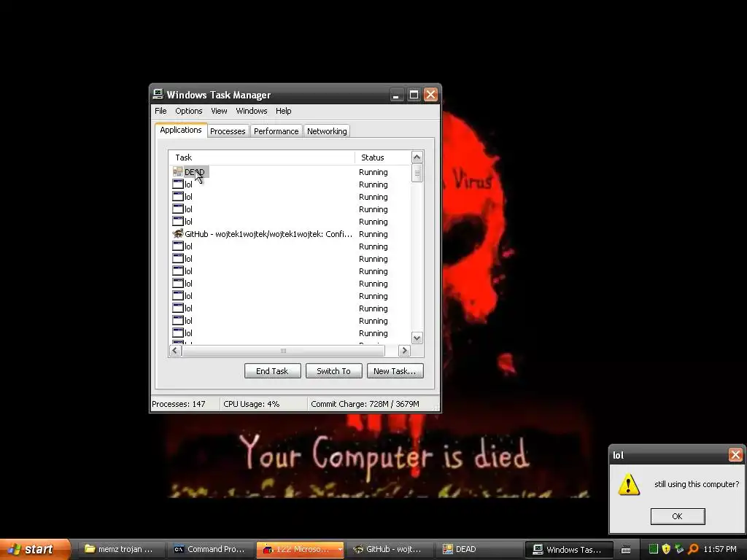Sort by the Status column header
Image resolution: width=747 pixels, height=560 pixels.
[x=382, y=157]
